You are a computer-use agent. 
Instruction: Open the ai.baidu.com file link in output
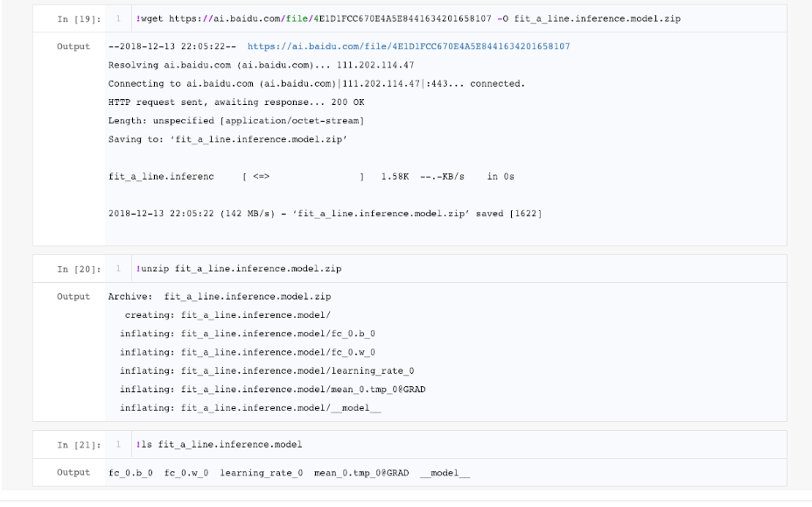tap(409, 46)
